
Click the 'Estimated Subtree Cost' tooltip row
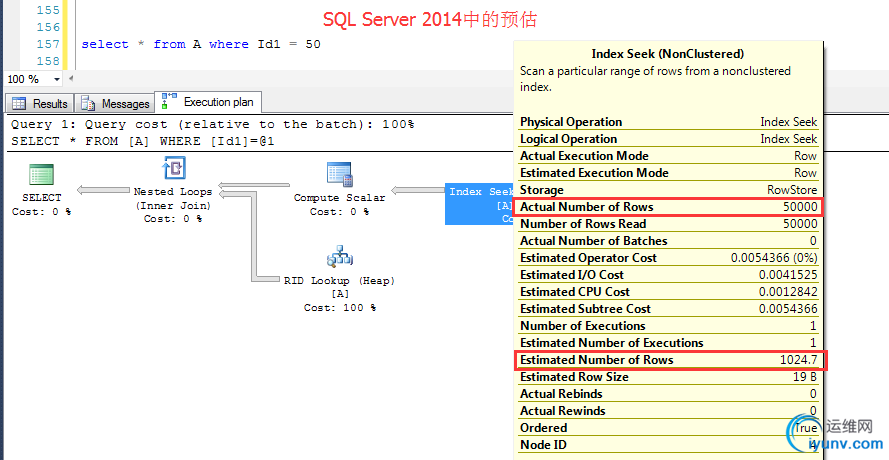(669, 309)
